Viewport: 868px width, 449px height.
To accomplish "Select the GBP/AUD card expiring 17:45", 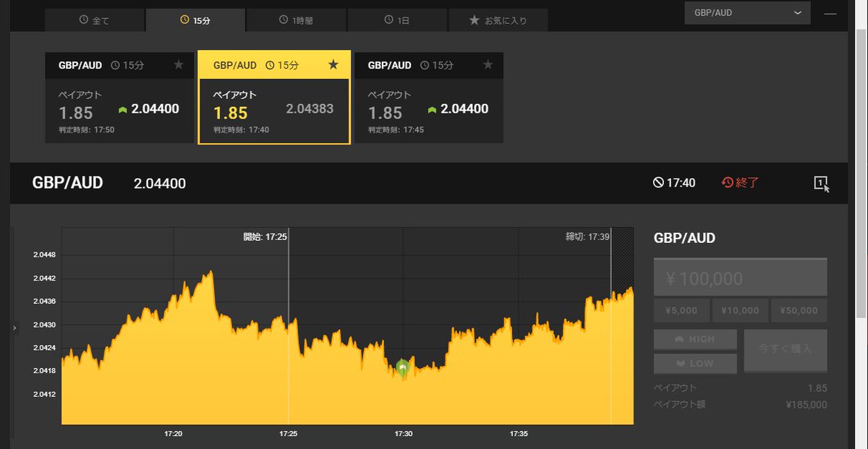I will [x=428, y=97].
